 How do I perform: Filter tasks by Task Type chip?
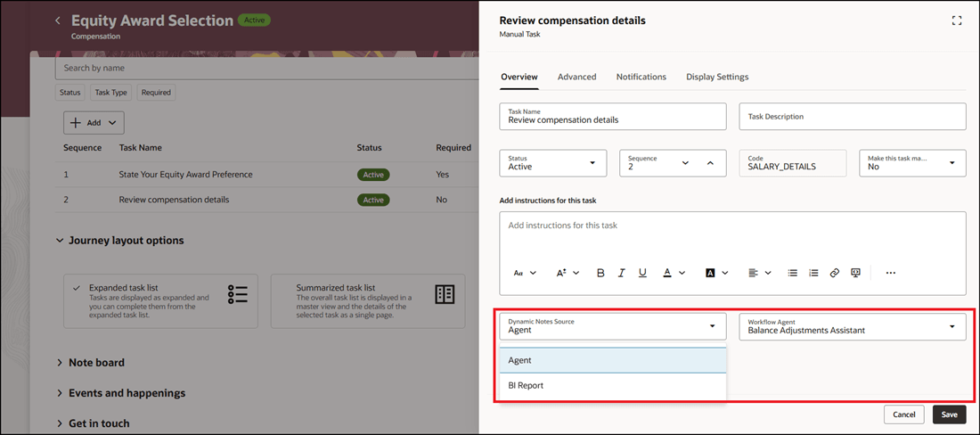tap(111, 93)
